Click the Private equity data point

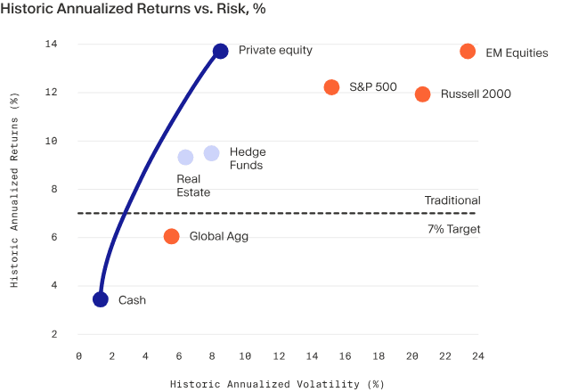pyautogui.click(x=221, y=51)
